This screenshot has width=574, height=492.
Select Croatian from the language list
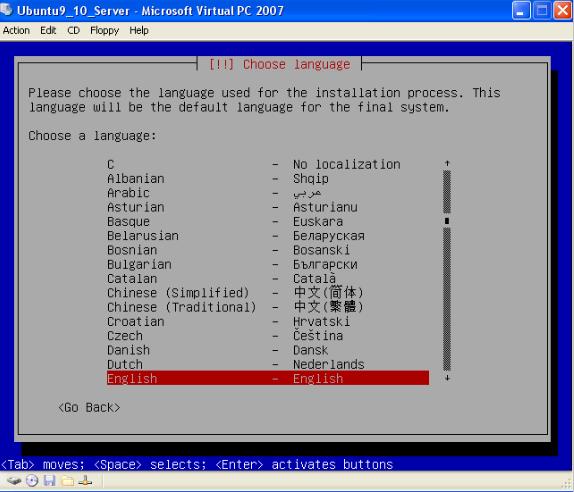[x=268, y=321]
